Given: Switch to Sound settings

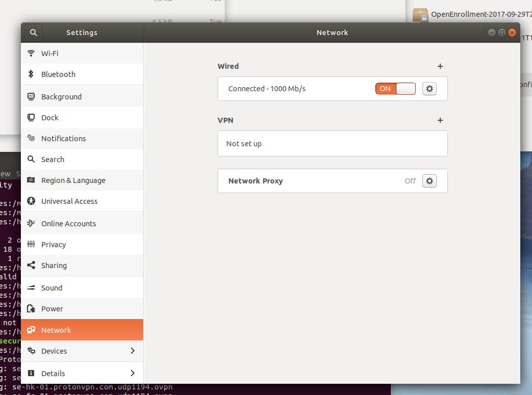Looking at the screenshot, I should click(31, 287).
